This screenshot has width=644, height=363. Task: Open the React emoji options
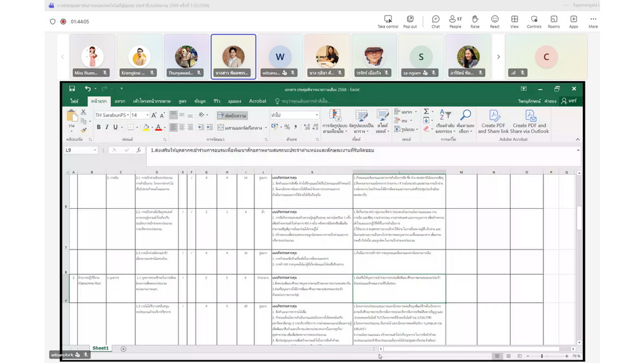click(x=495, y=21)
